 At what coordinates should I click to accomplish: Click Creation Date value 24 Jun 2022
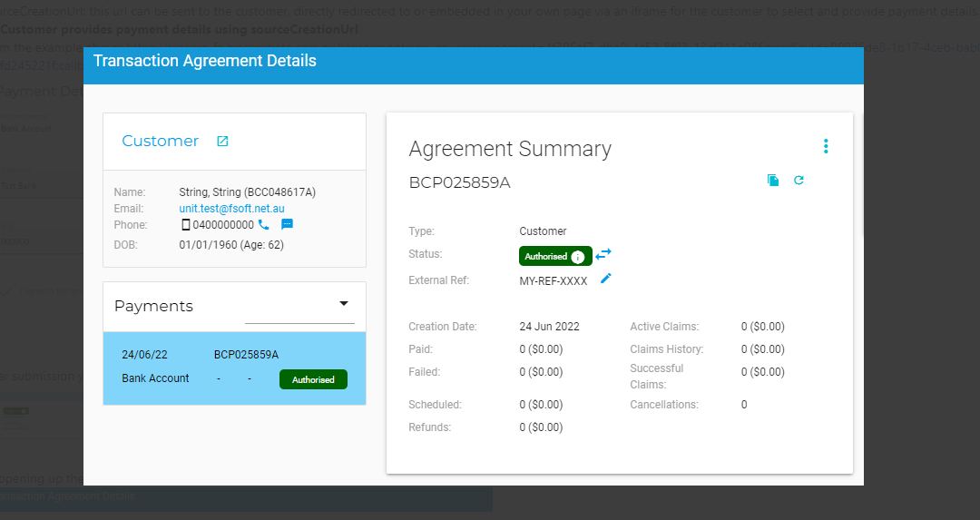[x=549, y=327]
